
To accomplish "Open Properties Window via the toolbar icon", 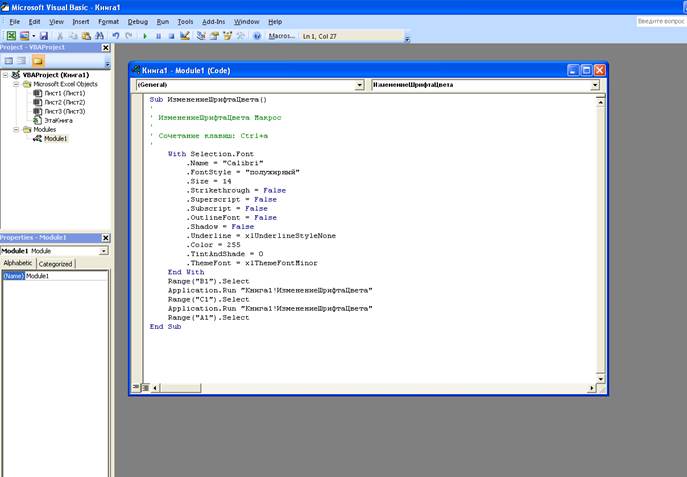I will coord(214,36).
